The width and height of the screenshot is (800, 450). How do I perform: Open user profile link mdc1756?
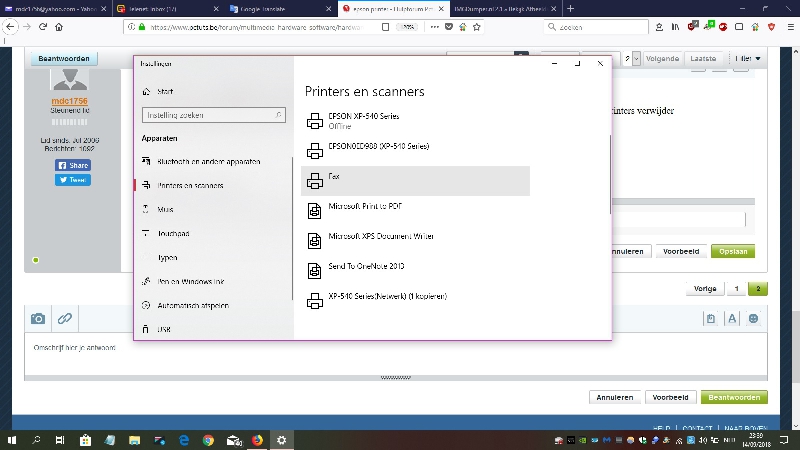pos(69,101)
